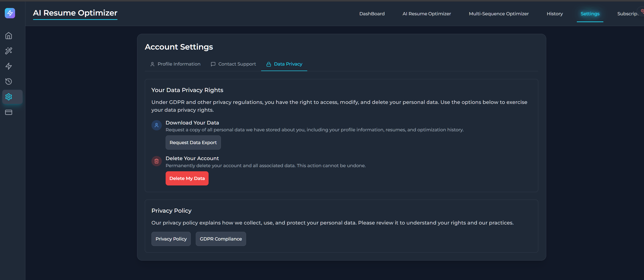The width and height of the screenshot is (644, 280).
Task: Select the magic wand sidebar icon
Action: tap(9, 51)
